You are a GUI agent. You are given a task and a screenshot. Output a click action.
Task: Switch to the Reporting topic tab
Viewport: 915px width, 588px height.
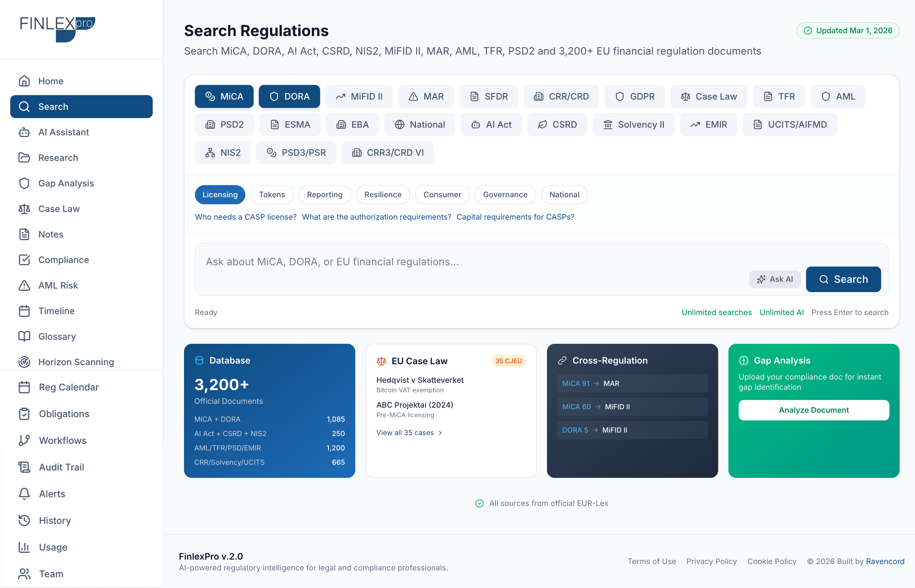click(x=324, y=194)
